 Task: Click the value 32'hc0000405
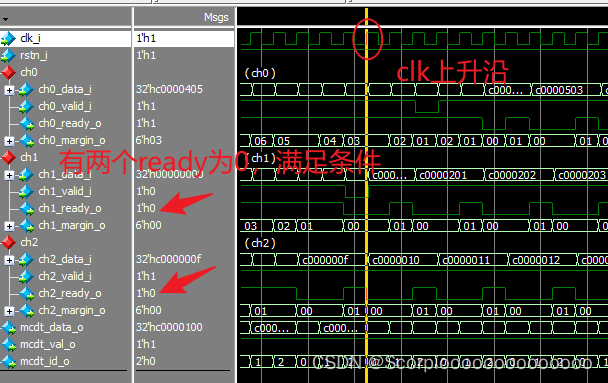169,89
